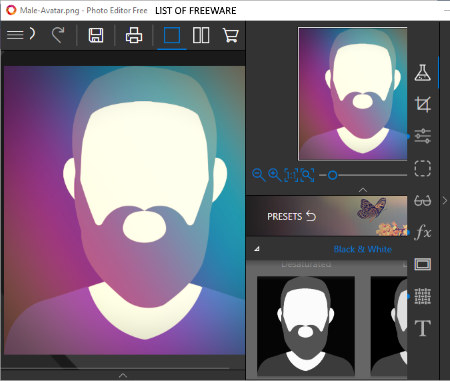Open the shopping cart store

230,35
